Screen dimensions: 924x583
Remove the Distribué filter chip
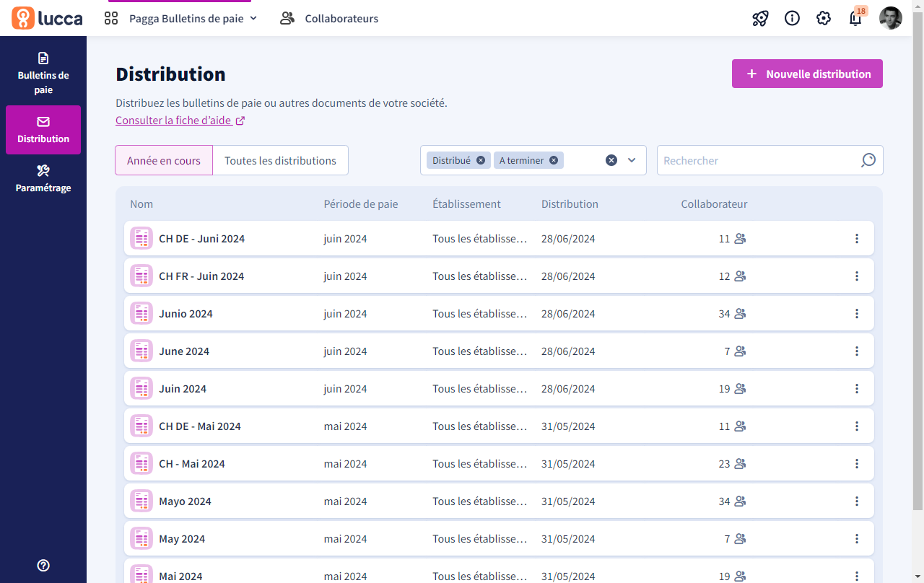coord(481,160)
